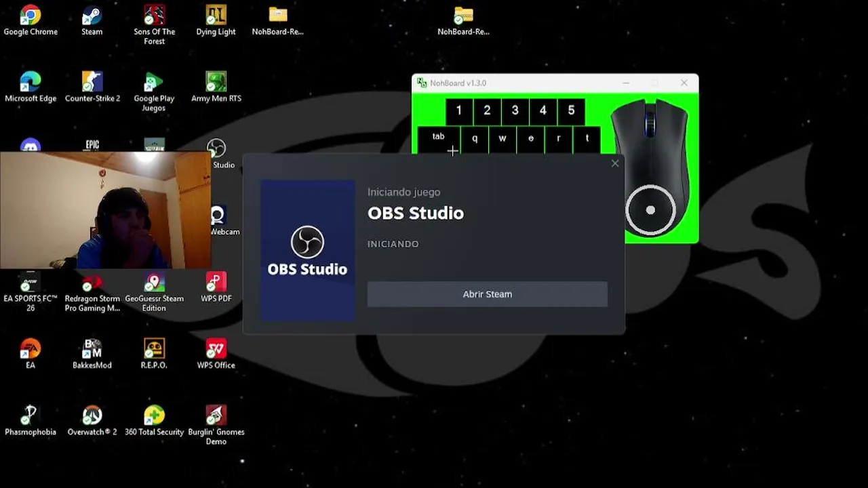
Task: Click the WPS PDF desktop icon
Action: (x=216, y=287)
